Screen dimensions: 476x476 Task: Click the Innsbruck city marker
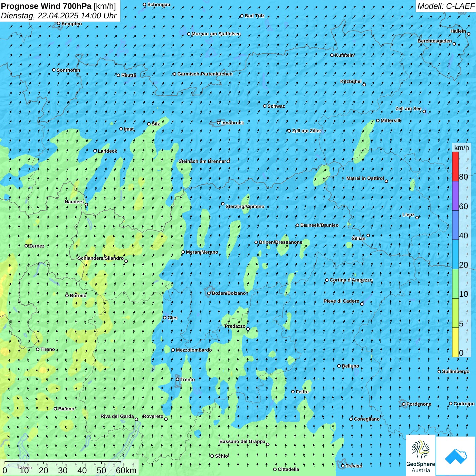coord(219,123)
